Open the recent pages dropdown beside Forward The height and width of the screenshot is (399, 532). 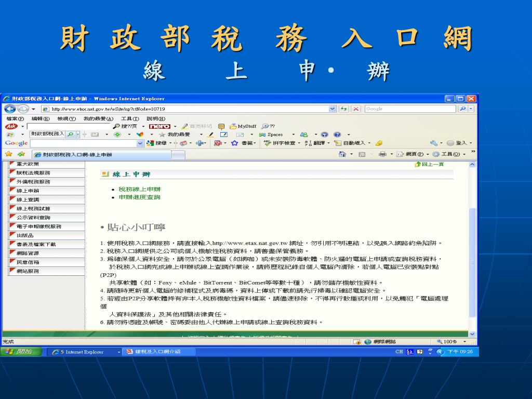[x=33, y=109]
